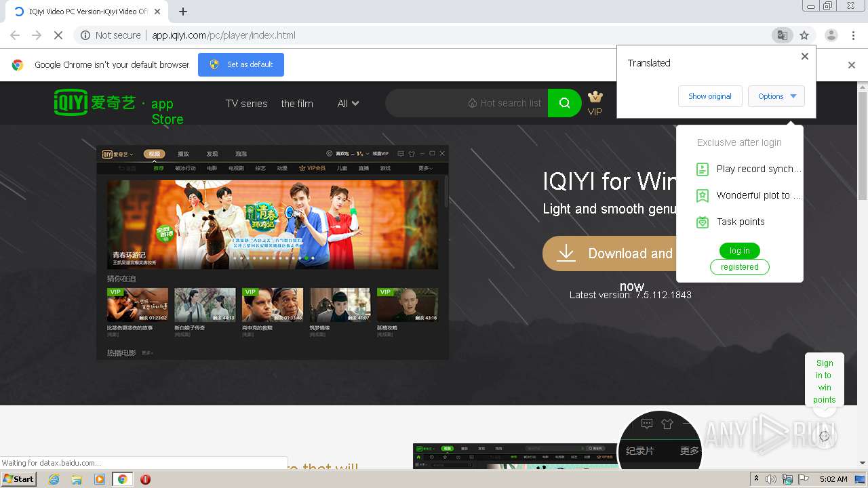This screenshot has height=488, width=868.
Task: Click the iQIYI logo in header
Action: pyautogui.click(x=96, y=102)
